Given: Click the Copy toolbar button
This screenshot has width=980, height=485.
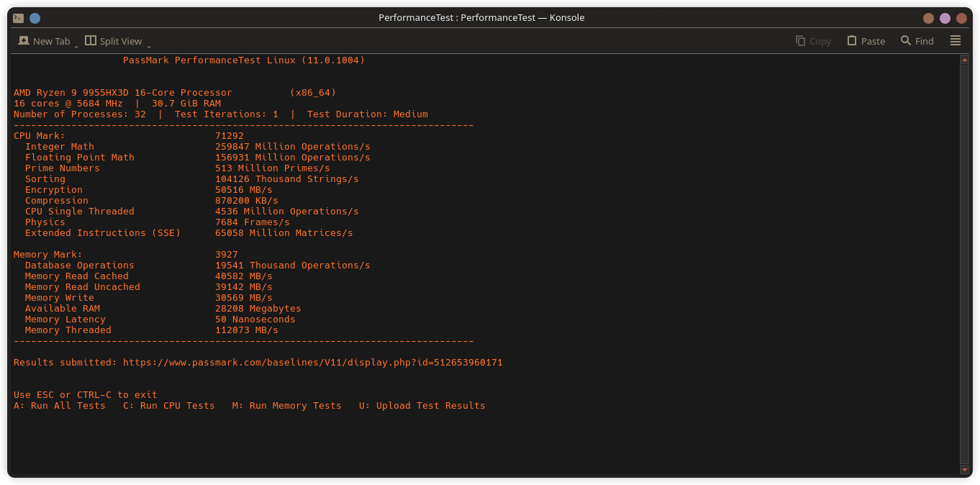Looking at the screenshot, I should (x=813, y=41).
